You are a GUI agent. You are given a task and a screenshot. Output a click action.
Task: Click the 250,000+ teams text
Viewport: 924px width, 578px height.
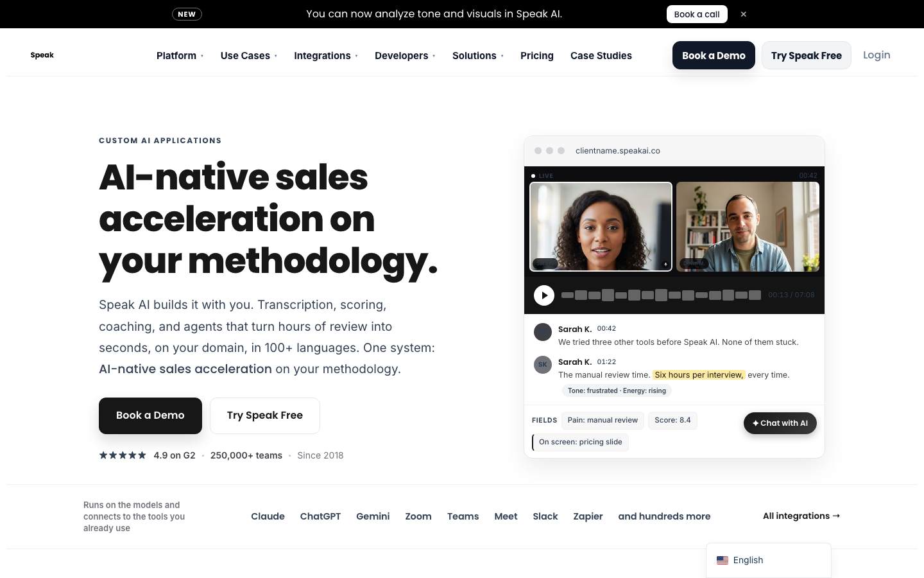246,455
